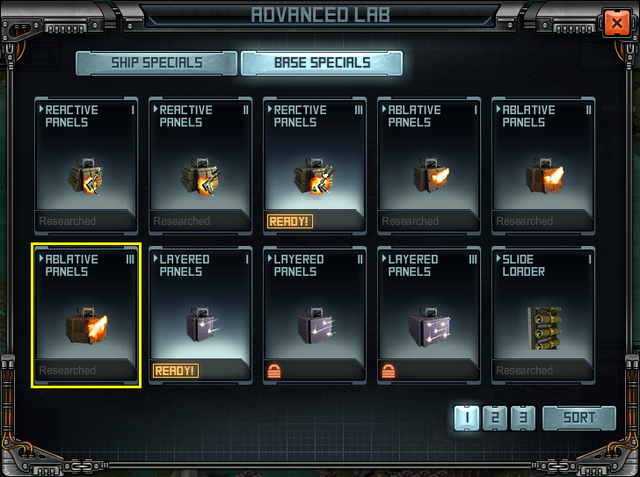640x477 pixels.
Task: Select the Reactive Panels II module icon
Action: [200, 176]
